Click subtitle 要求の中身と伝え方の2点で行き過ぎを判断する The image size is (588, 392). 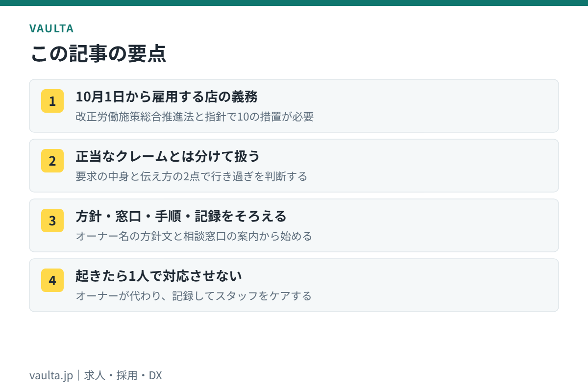point(192,176)
